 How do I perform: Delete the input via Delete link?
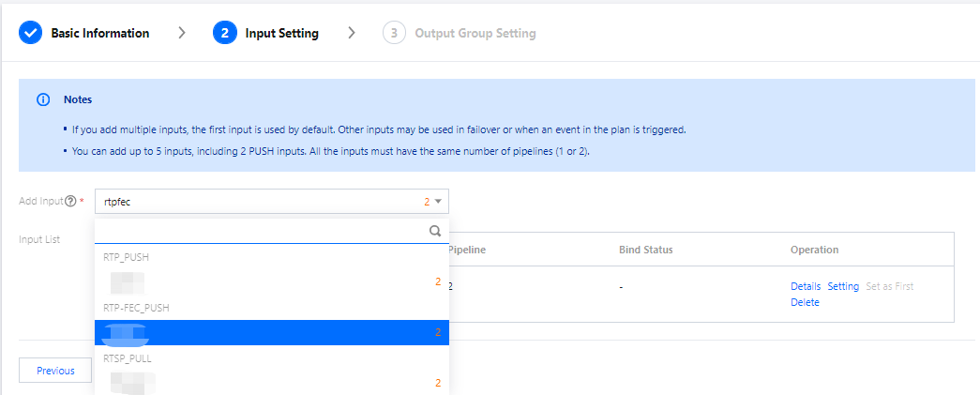(x=805, y=302)
